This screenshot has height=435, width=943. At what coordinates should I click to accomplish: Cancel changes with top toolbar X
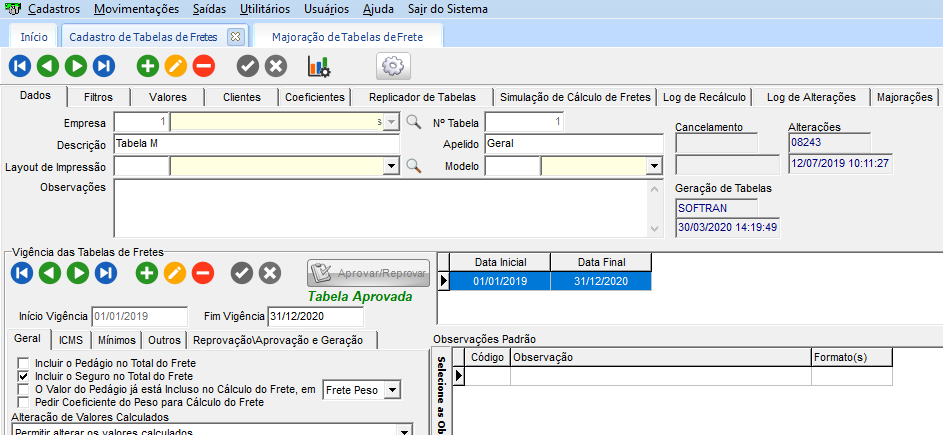276,66
